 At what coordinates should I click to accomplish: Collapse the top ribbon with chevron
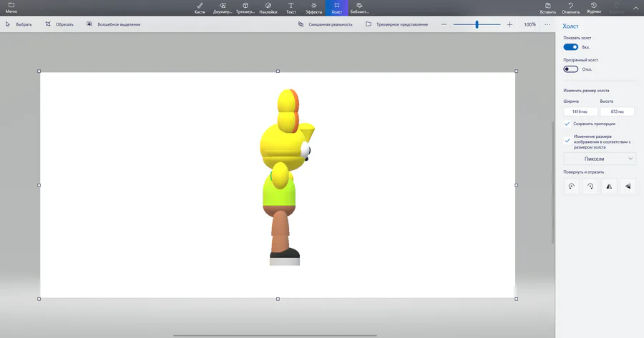635,8
